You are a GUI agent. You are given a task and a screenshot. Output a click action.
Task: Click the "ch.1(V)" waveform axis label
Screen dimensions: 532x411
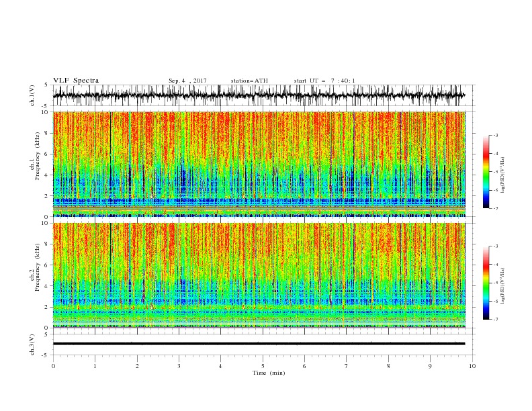click(32, 95)
